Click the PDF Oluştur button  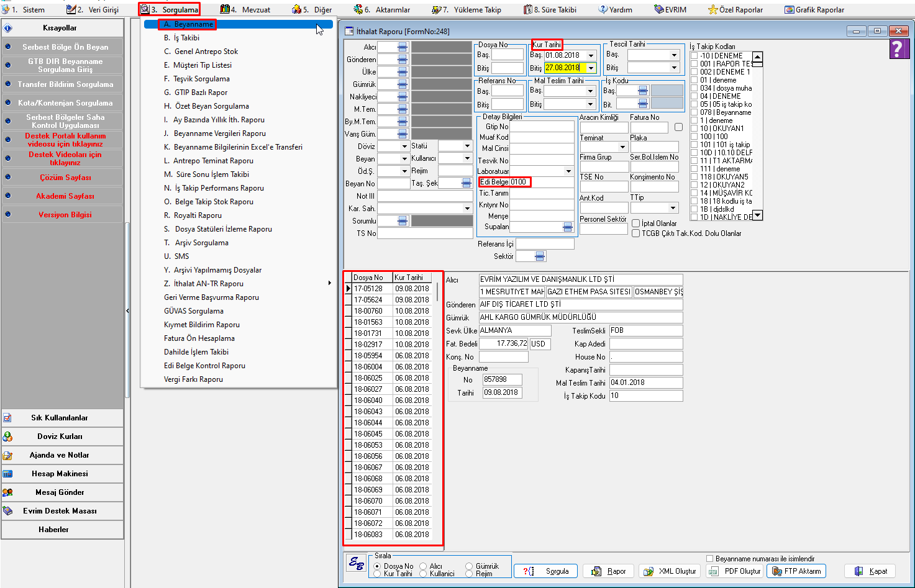coord(735,571)
